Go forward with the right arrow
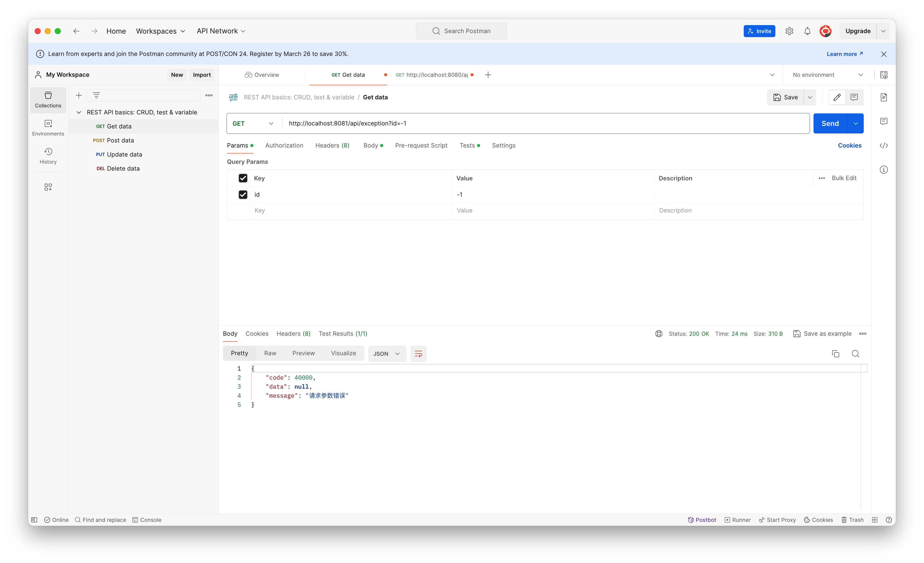The width and height of the screenshot is (924, 563). coord(94,31)
